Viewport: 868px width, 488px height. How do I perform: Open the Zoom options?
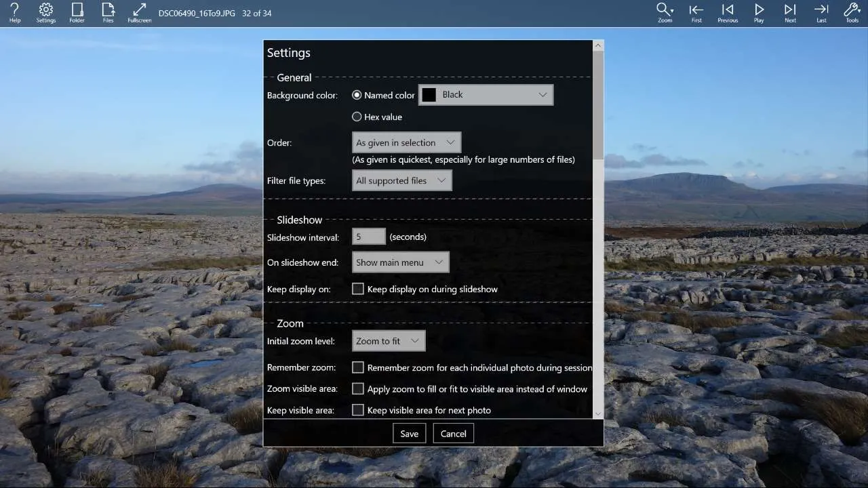click(x=665, y=12)
